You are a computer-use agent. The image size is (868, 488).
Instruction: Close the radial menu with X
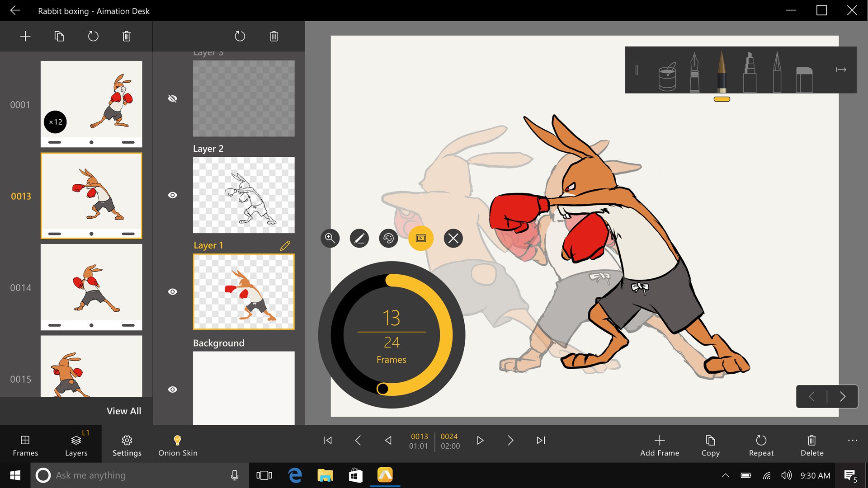point(453,238)
